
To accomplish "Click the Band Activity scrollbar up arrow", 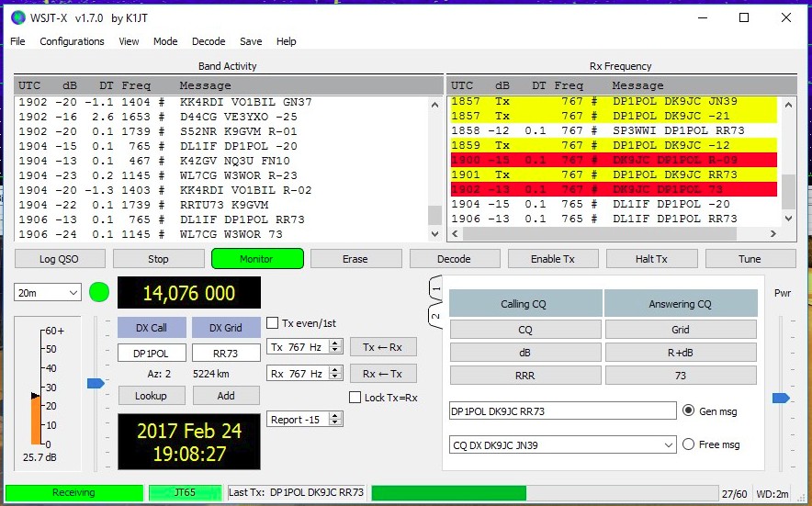I will pos(435,105).
